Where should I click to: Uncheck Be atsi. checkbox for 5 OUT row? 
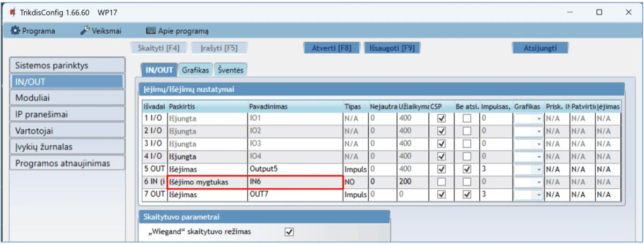point(467,170)
